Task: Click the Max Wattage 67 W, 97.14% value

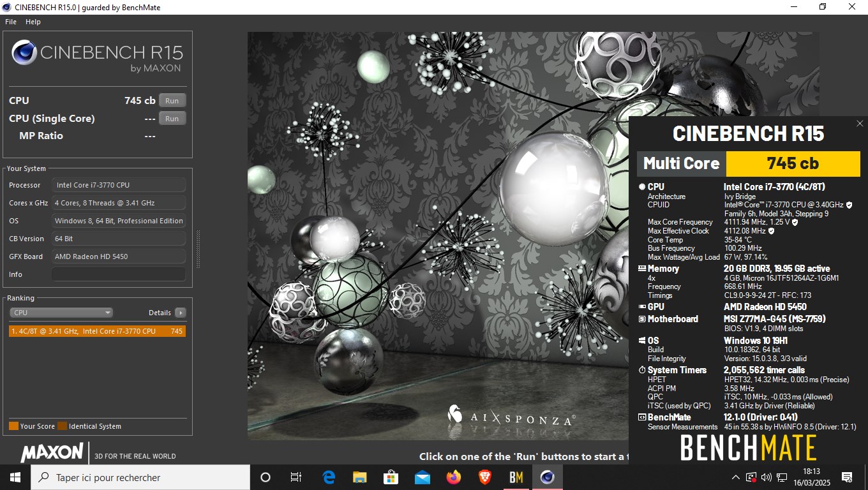Action: (745, 257)
